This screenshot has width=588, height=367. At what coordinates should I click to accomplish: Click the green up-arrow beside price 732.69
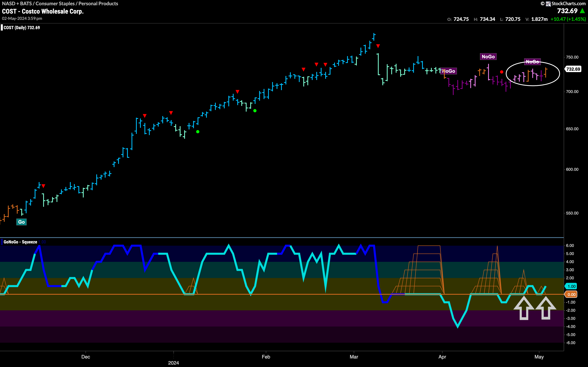click(x=582, y=11)
